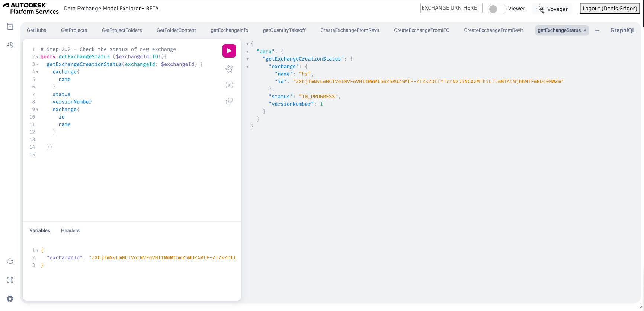Click the GraphiQL logo link

point(623,30)
